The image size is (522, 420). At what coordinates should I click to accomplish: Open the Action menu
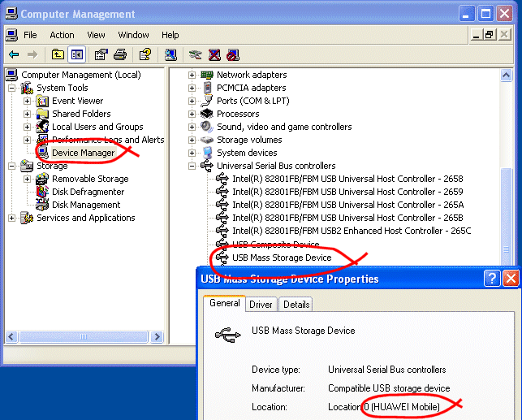62,35
